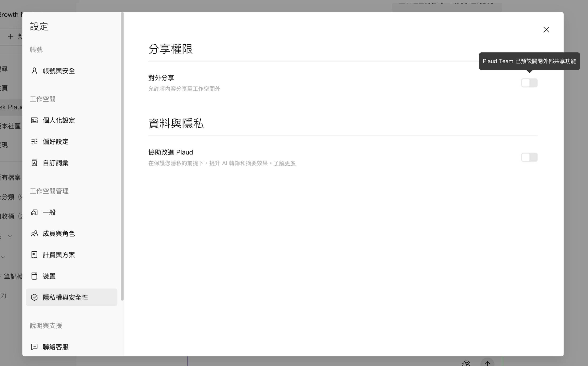
Task: Click the 工作空間管理 section label
Action: [x=49, y=191]
